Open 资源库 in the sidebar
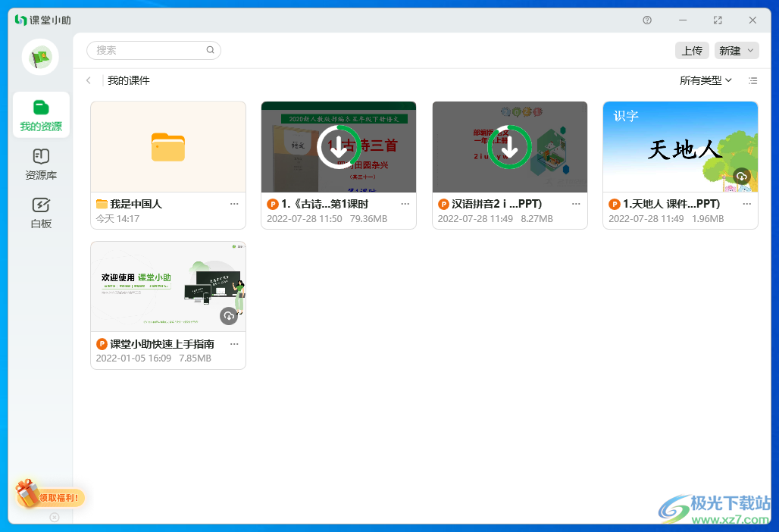 (41, 164)
